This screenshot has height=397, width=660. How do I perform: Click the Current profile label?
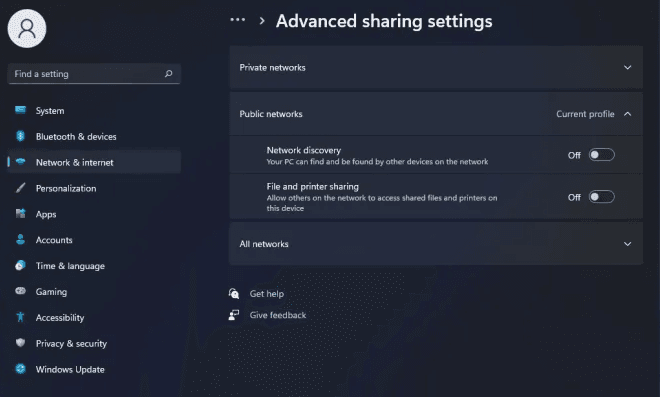pyautogui.click(x=585, y=114)
